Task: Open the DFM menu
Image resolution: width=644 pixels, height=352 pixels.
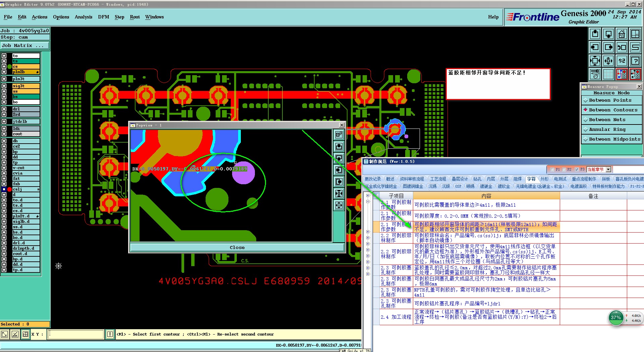Action: pos(104,17)
